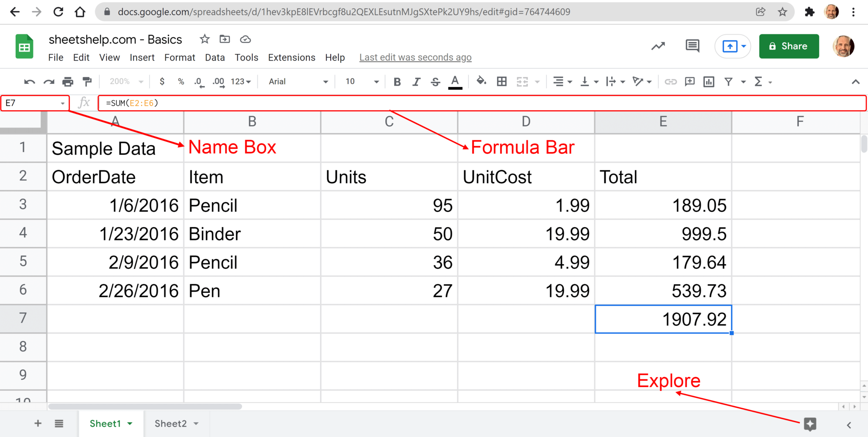The height and width of the screenshot is (437, 868).
Task: Toggle bold formatting
Action: pos(397,81)
